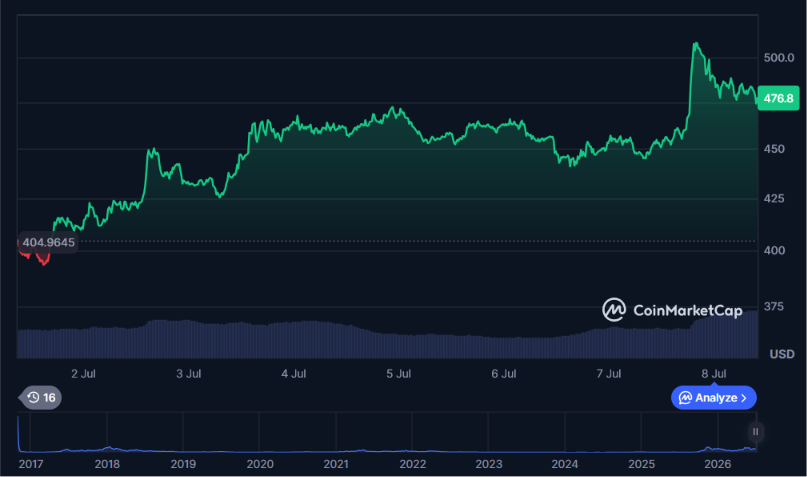Select the current price tag 476.8

778,98
